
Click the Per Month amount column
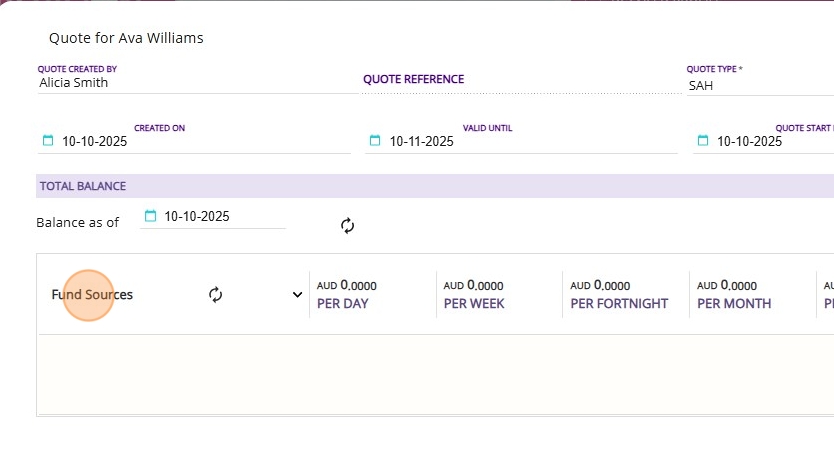tap(733, 294)
